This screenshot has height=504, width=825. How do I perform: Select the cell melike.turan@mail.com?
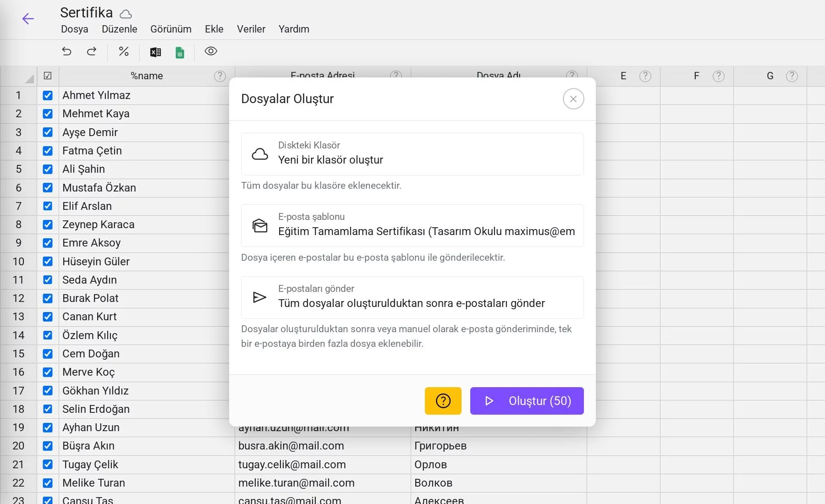pyautogui.click(x=323, y=483)
